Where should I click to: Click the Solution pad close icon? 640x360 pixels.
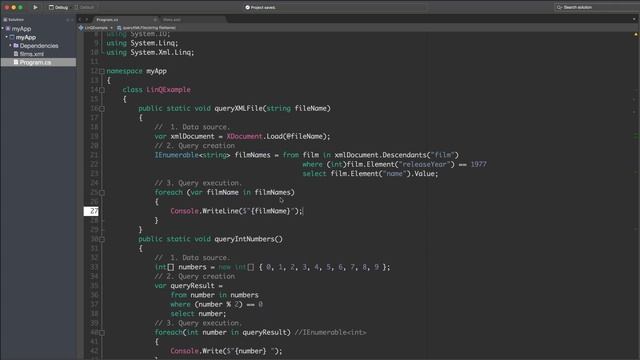(x=72, y=20)
